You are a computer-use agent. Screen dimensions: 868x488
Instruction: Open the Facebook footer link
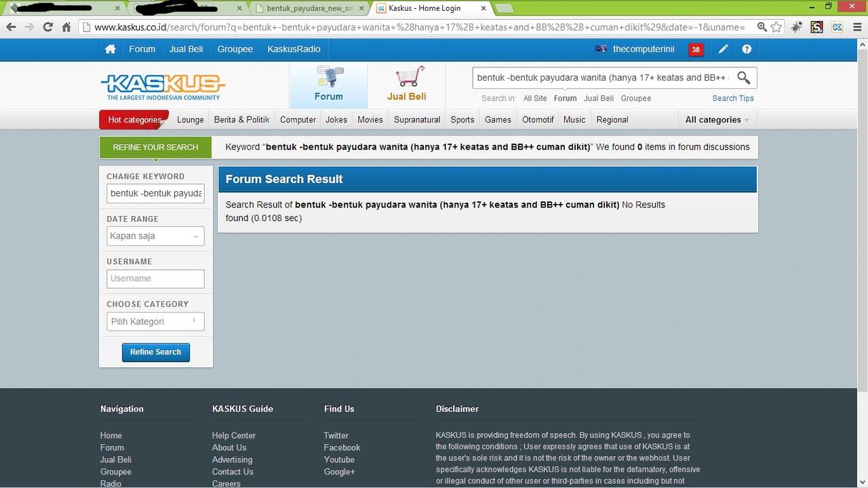point(342,448)
